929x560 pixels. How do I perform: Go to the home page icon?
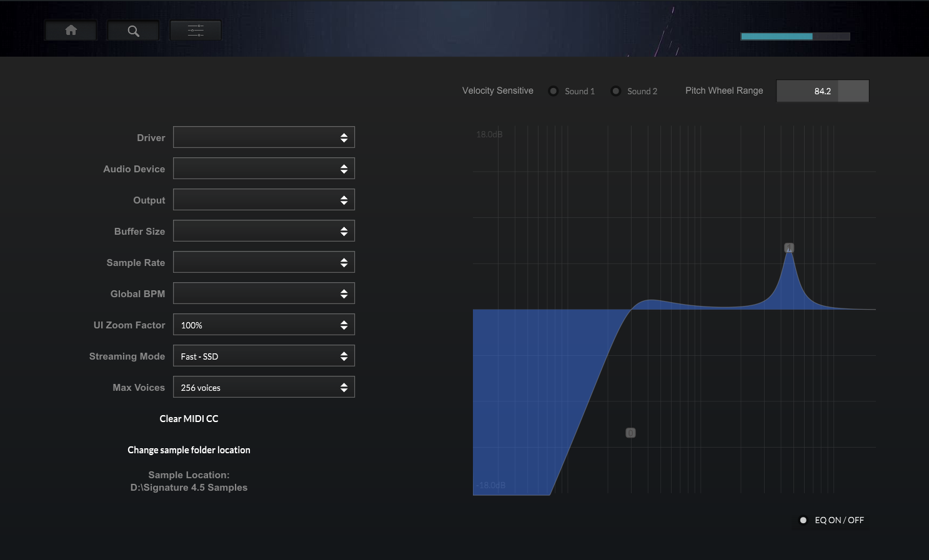(x=71, y=31)
